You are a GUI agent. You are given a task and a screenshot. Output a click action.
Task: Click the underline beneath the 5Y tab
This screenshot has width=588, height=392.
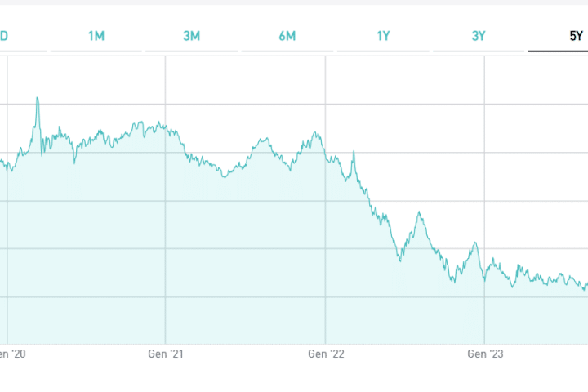[559, 51]
